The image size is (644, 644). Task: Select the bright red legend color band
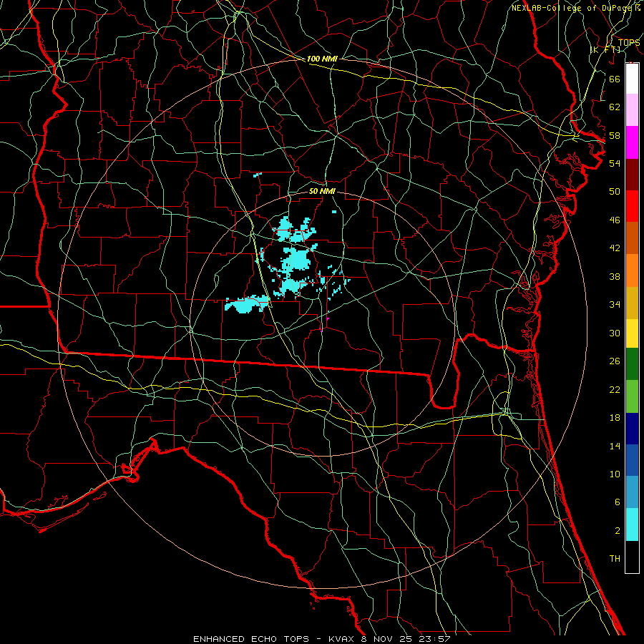coord(632,206)
